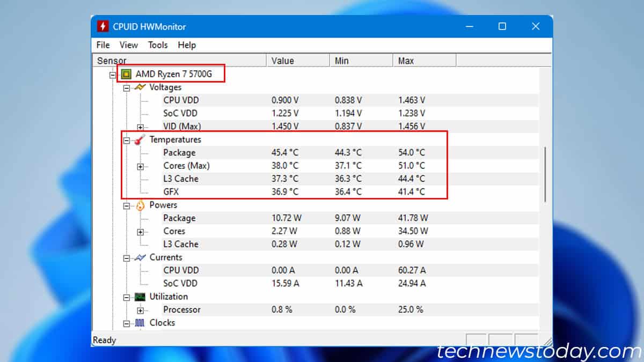Expand the VID (Max) voltage entry

(141, 127)
